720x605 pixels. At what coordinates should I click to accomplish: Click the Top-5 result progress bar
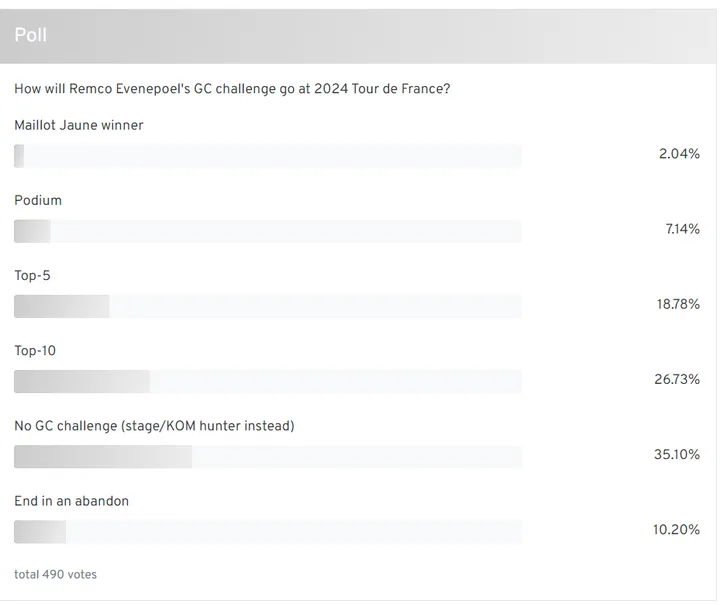[268, 306]
